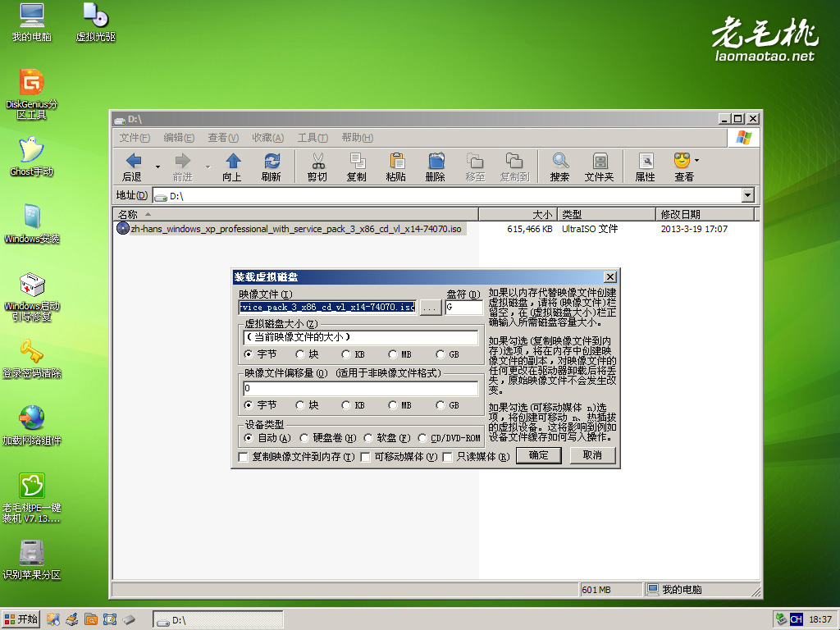Click the CH language indicator in tray
The height and width of the screenshot is (630, 840).
pyautogui.click(x=796, y=619)
